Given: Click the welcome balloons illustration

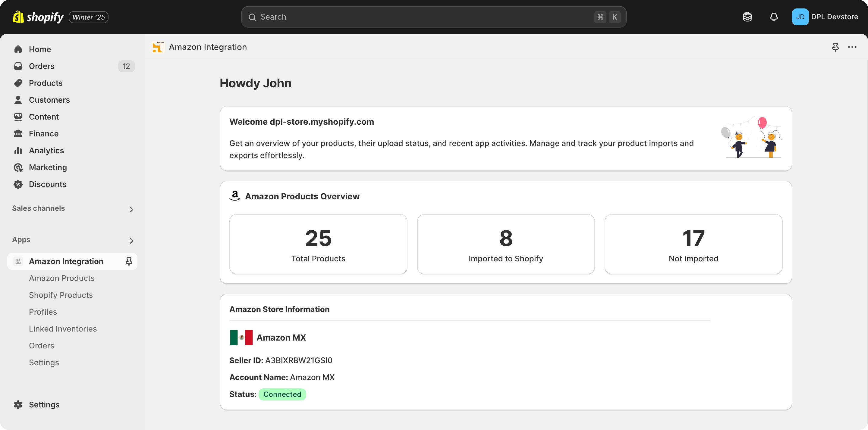Looking at the screenshot, I should click(751, 137).
